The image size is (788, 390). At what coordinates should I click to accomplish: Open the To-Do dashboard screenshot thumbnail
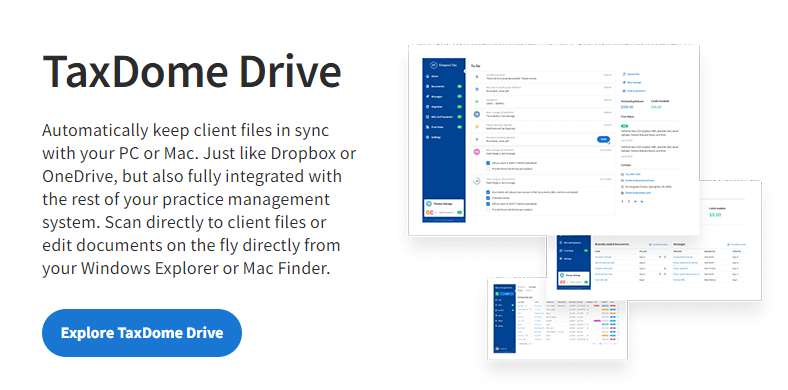554,140
